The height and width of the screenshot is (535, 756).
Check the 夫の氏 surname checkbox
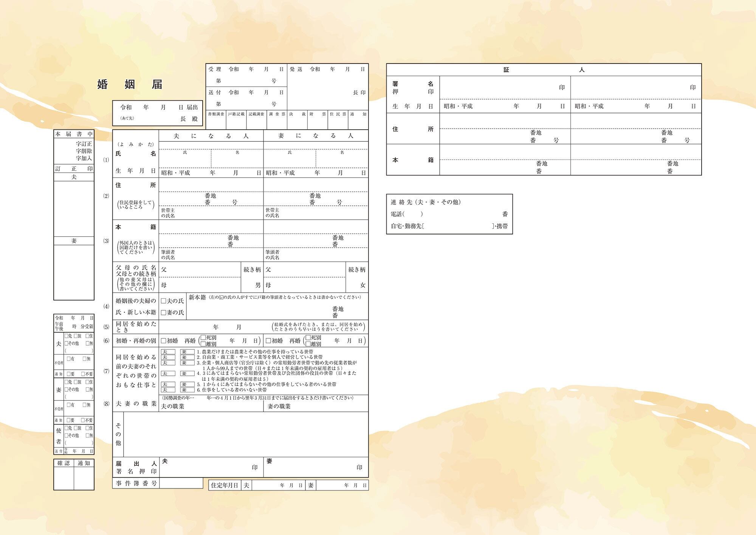click(164, 301)
